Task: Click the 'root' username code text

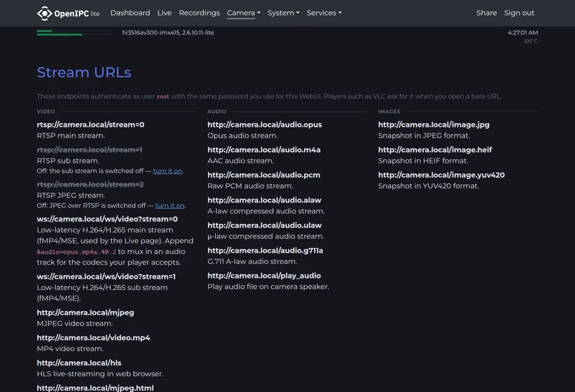Action: click(x=163, y=96)
